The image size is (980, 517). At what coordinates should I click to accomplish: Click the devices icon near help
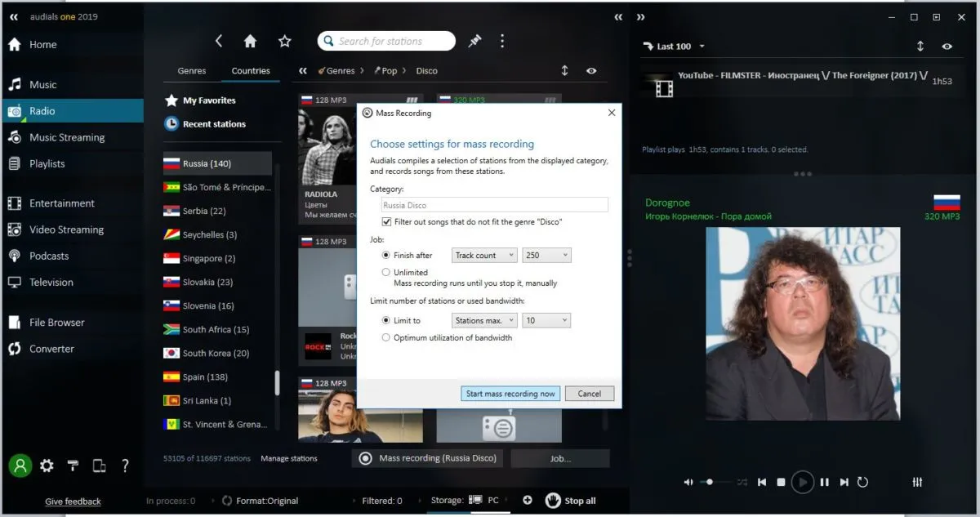pyautogui.click(x=99, y=466)
